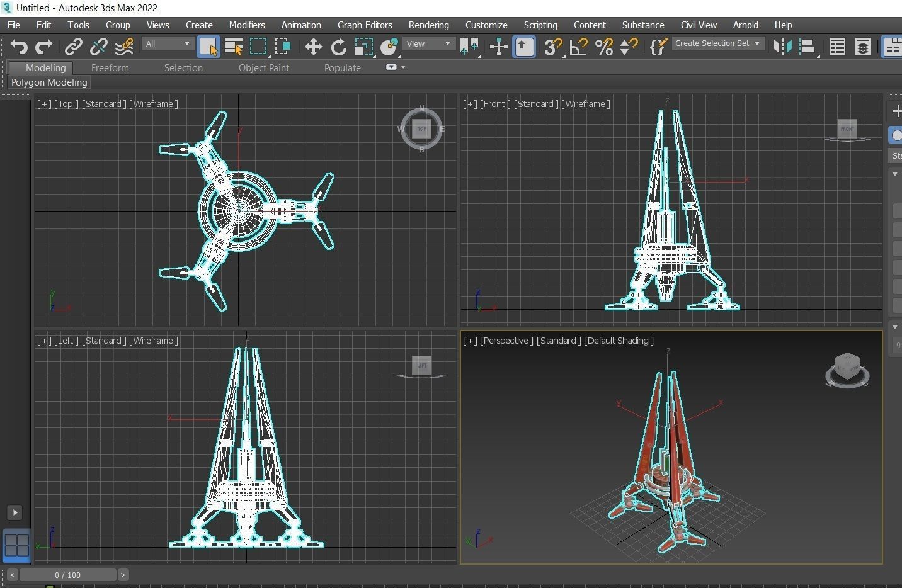This screenshot has width=902, height=588.
Task: Step time slider to next frame
Action: tap(123, 575)
